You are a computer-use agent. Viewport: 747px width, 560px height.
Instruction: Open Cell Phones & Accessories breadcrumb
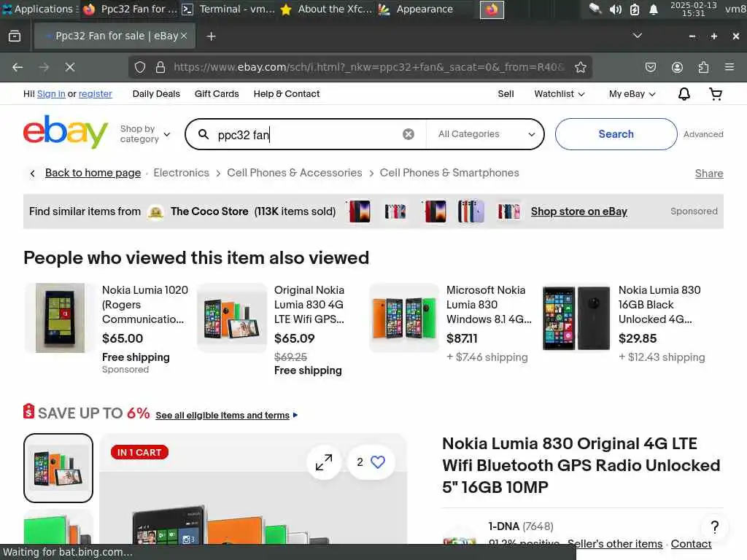click(295, 173)
